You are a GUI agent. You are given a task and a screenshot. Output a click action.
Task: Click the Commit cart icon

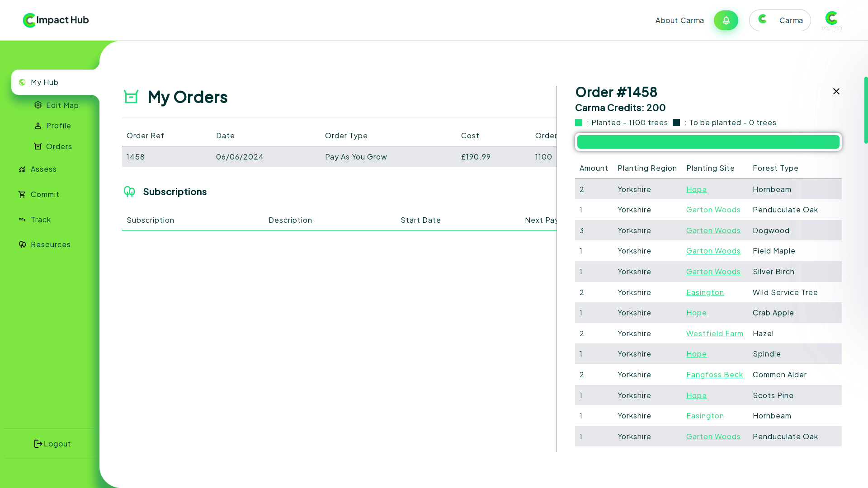coord(22,194)
